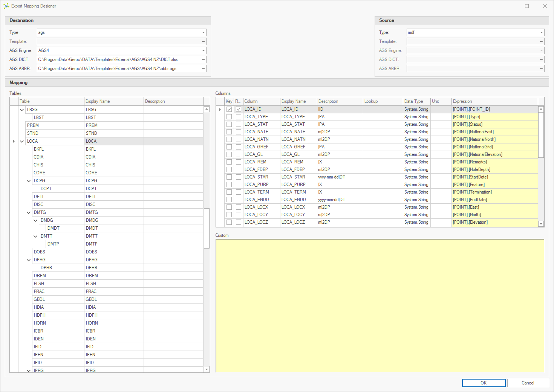Viewport: 554px width, 392px height.
Task: Browse for Destination Template file
Action: point(204,41)
